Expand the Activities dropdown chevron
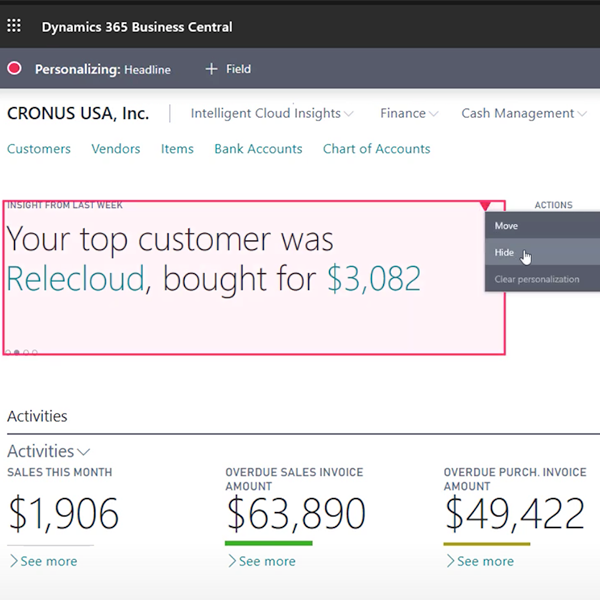Image resolution: width=600 pixels, height=600 pixels. tap(83, 452)
